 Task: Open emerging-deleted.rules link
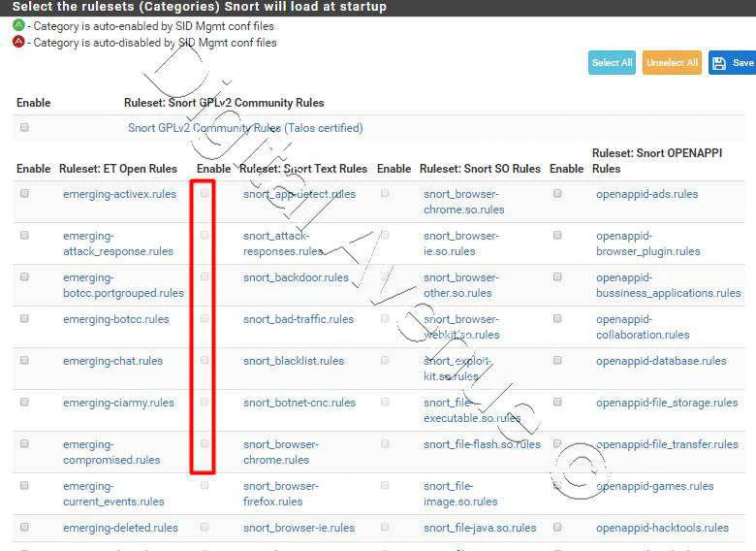(x=120, y=528)
